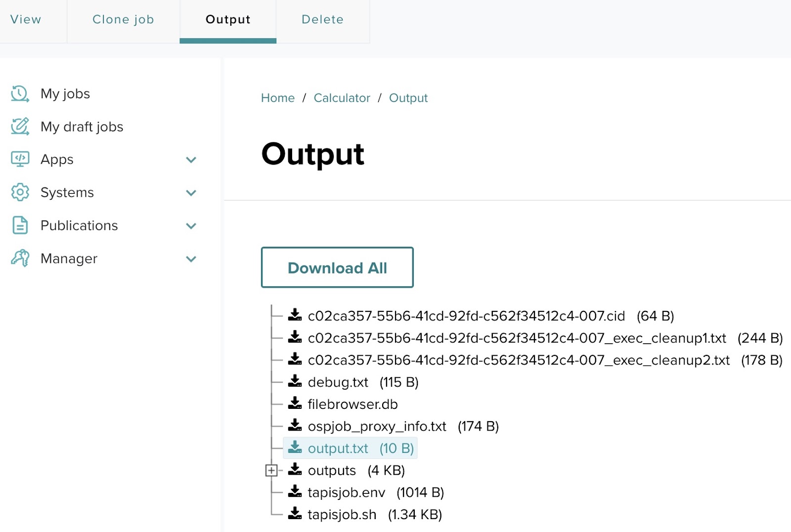This screenshot has width=791, height=532.
Task: Click the Manager keys icon
Action: (x=20, y=258)
